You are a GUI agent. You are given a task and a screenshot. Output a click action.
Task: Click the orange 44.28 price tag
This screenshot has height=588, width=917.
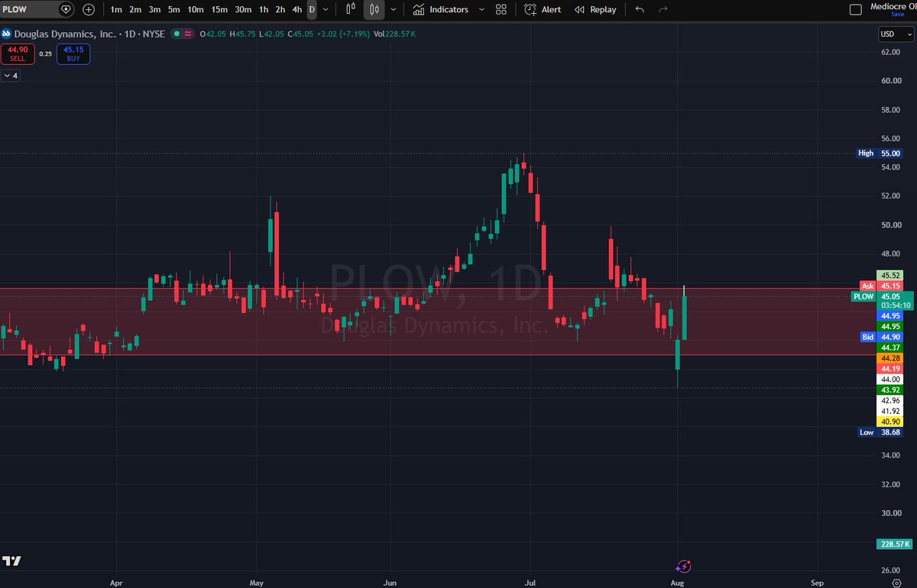click(x=890, y=358)
